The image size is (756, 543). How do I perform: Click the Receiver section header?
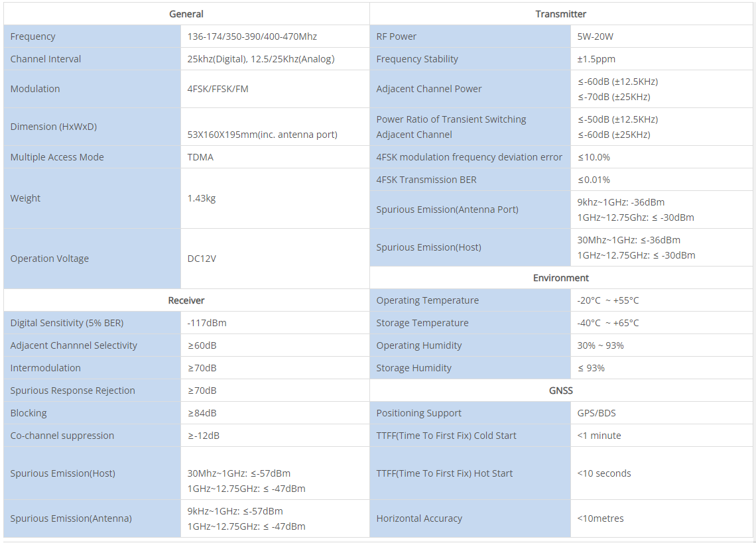tap(186, 300)
